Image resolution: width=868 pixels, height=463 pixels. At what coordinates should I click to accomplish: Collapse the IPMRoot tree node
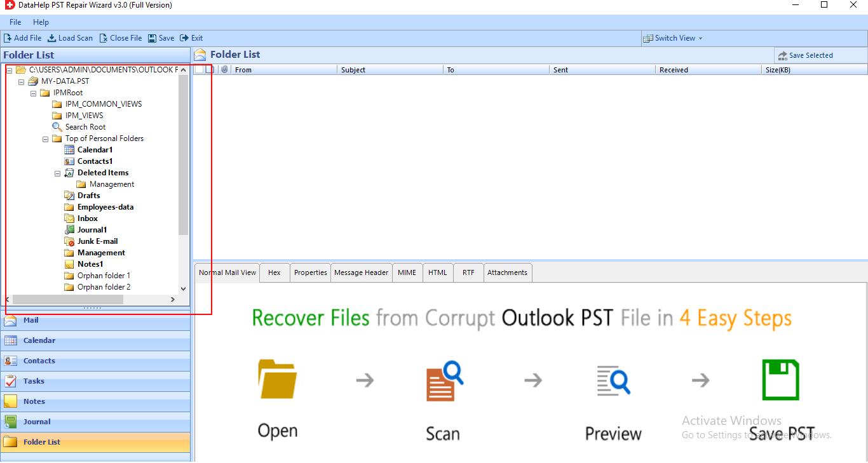pos(33,93)
